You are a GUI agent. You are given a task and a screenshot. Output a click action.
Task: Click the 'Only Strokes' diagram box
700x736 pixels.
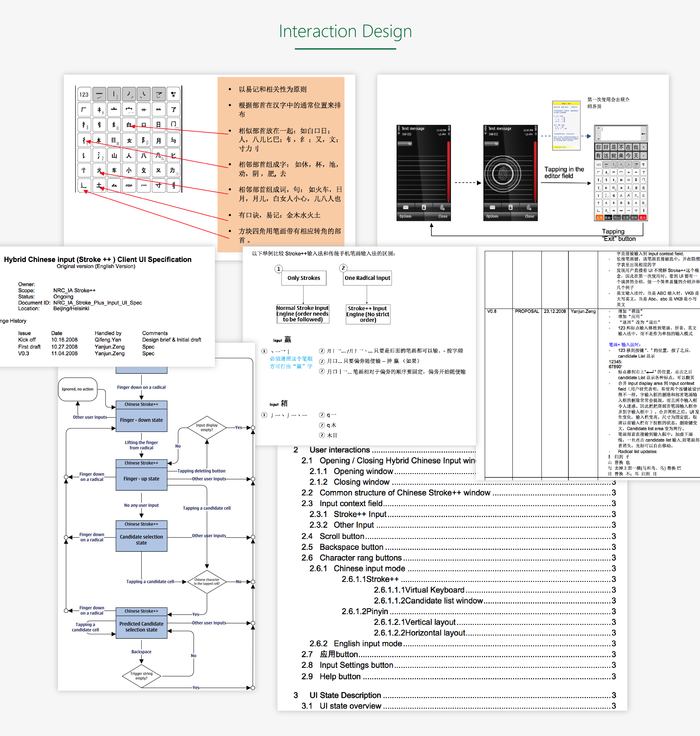(304, 278)
